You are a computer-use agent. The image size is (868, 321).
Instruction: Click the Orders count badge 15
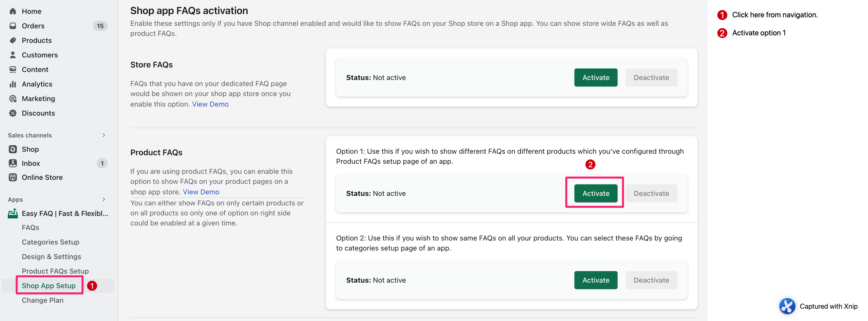100,26
